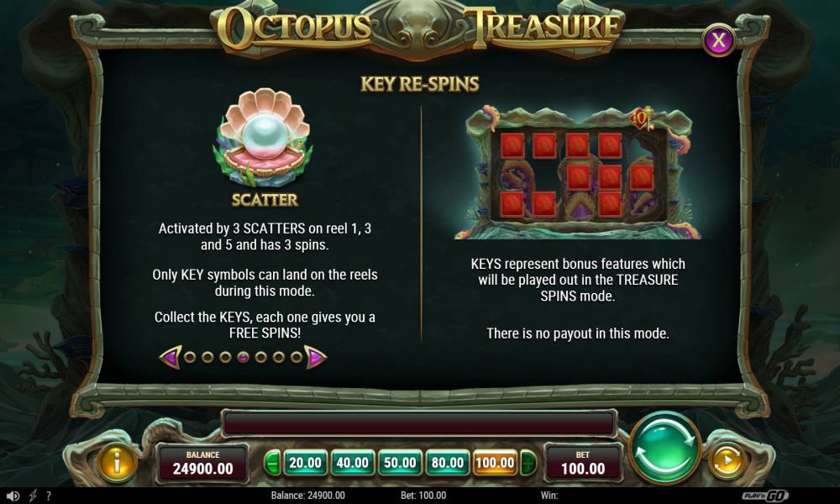840x504 pixels.
Task: Jump to the first paytable page dot
Action: coord(190,357)
